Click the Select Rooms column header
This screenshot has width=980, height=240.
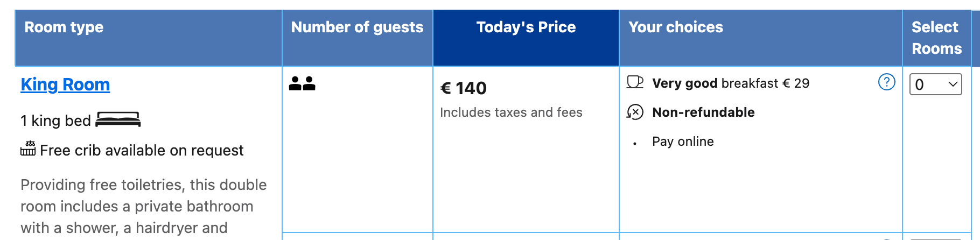point(936,38)
